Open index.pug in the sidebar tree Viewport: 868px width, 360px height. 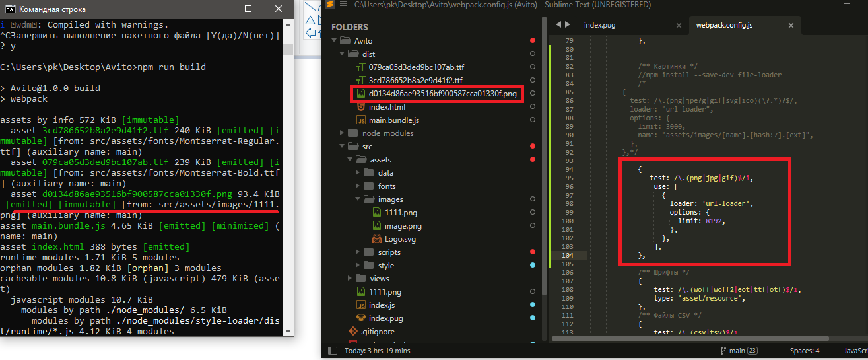385,317
